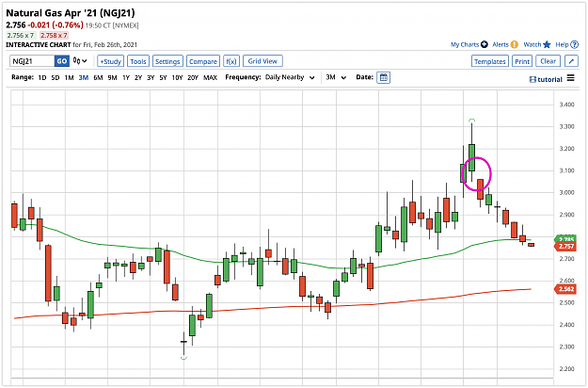This screenshot has width=588, height=388.
Task: Open the My Charts link
Action: [465, 44]
